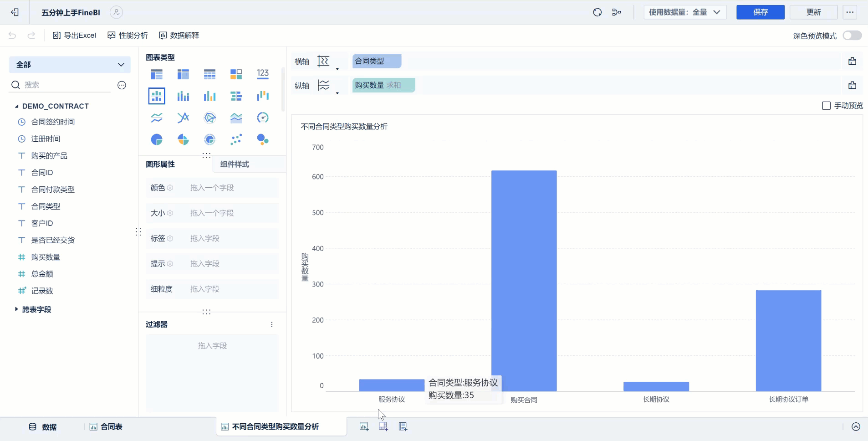
Task: Open the 全部 field filter dropdown
Action: coord(70,65)
